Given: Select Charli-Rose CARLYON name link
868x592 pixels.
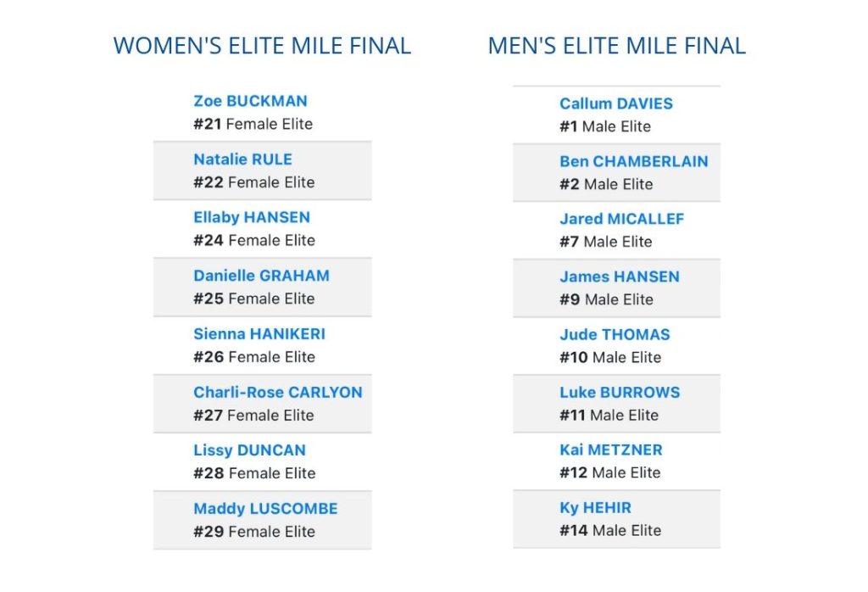Looking at the screenshot, I should [278, 392].
